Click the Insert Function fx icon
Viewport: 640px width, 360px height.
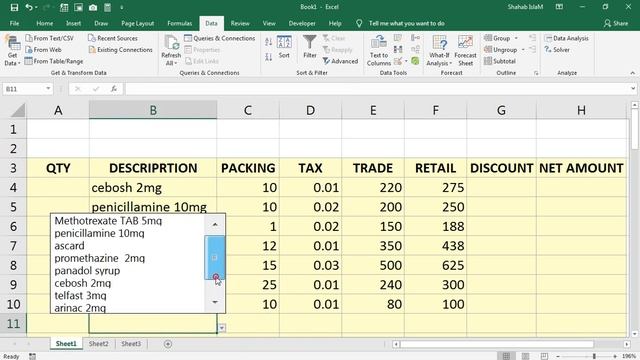[114, 89]
